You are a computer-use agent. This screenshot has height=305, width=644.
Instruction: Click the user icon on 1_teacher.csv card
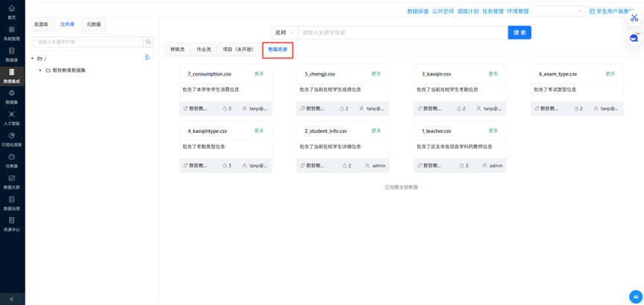tap(485, 166)
